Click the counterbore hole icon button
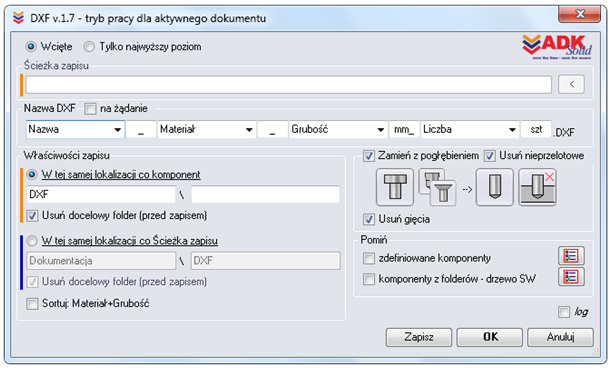Viewport: 611px width, 368px height. tap(395, 187)
